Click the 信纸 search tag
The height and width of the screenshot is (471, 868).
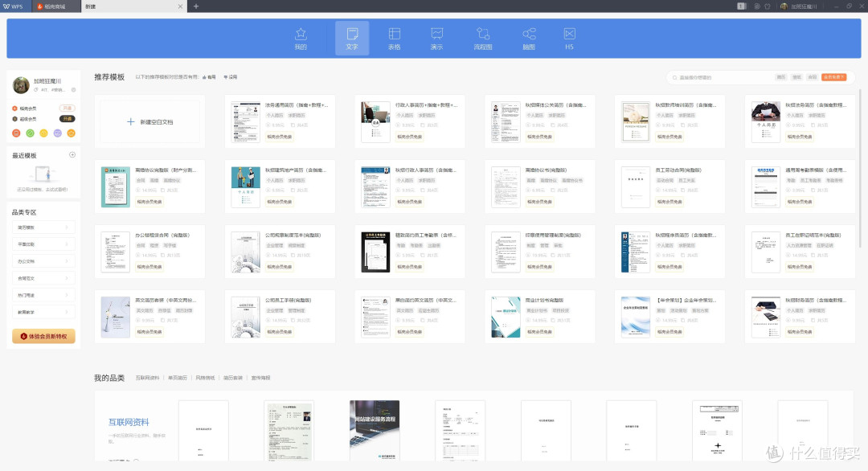[796, 77]
